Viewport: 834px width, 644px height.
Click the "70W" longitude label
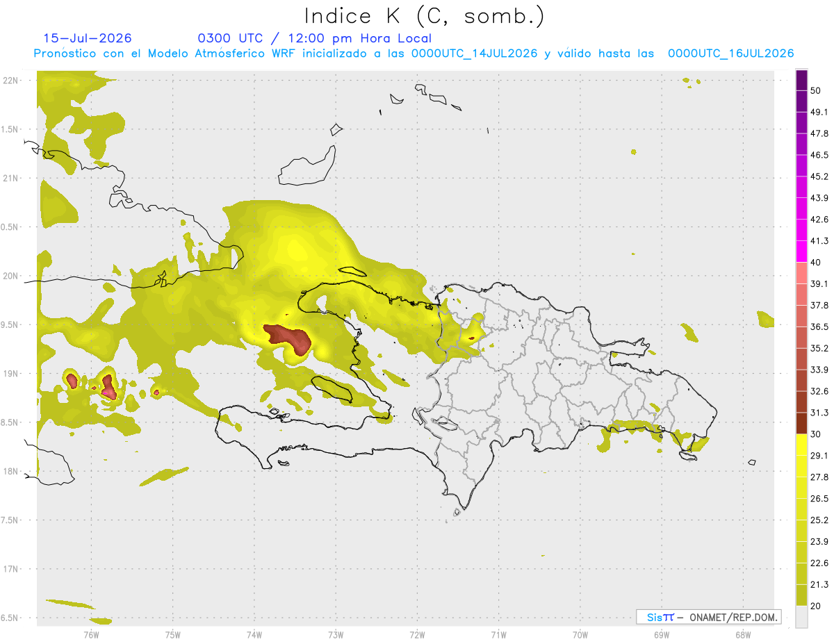580,635
